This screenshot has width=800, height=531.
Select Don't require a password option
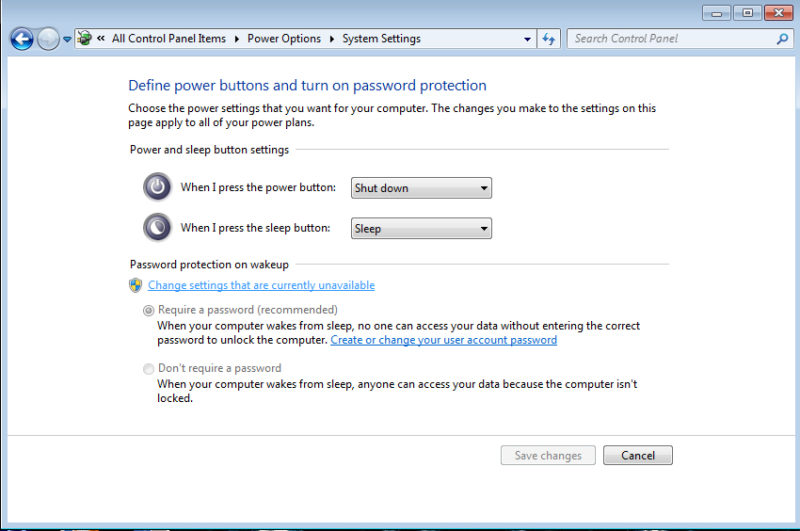point(149,369)
